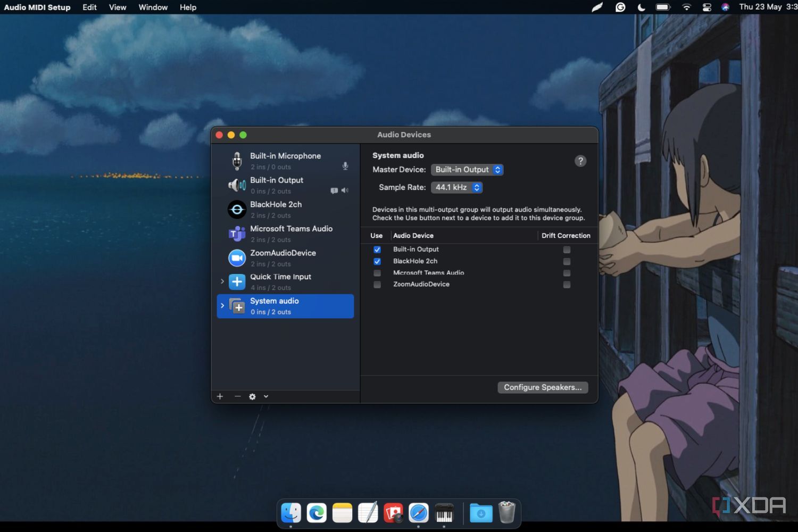Enable Drift Correction for Built-in Output
Screen dimensions: 798x532
point(567,250)
